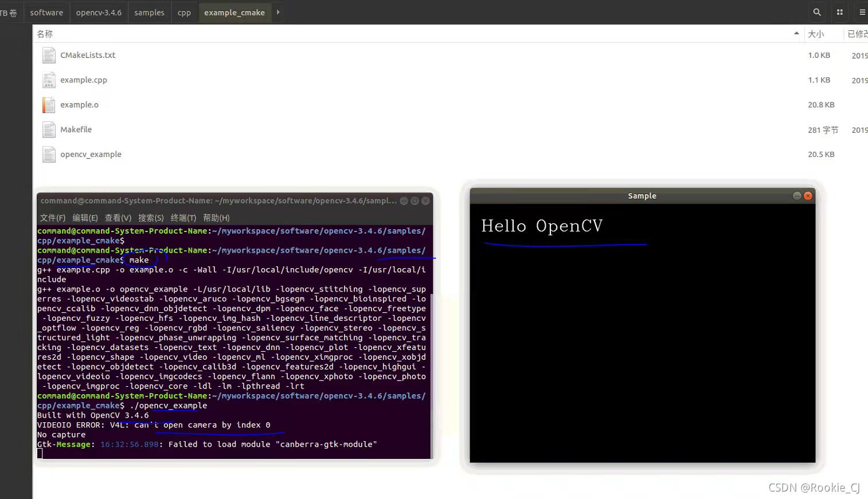This screenshot has width=868, height=499.
Task: Select example_cmake path bar segment
Action: [234, 12]
